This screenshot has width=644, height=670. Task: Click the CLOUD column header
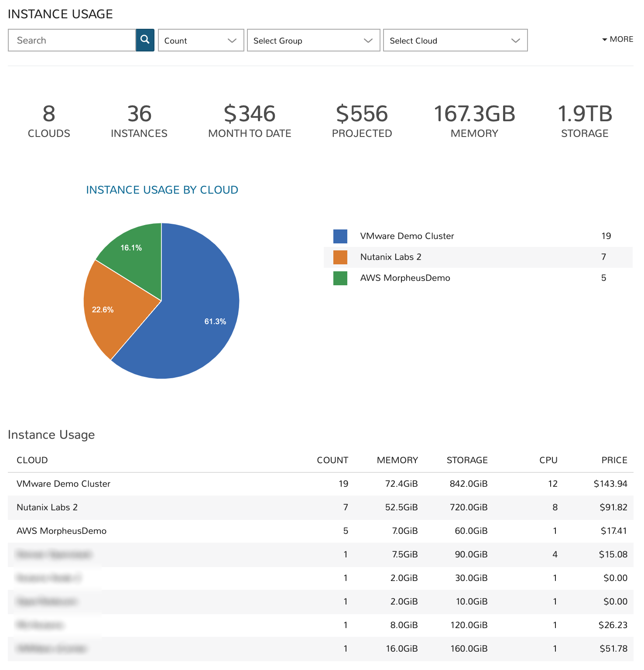coord(32,460)
